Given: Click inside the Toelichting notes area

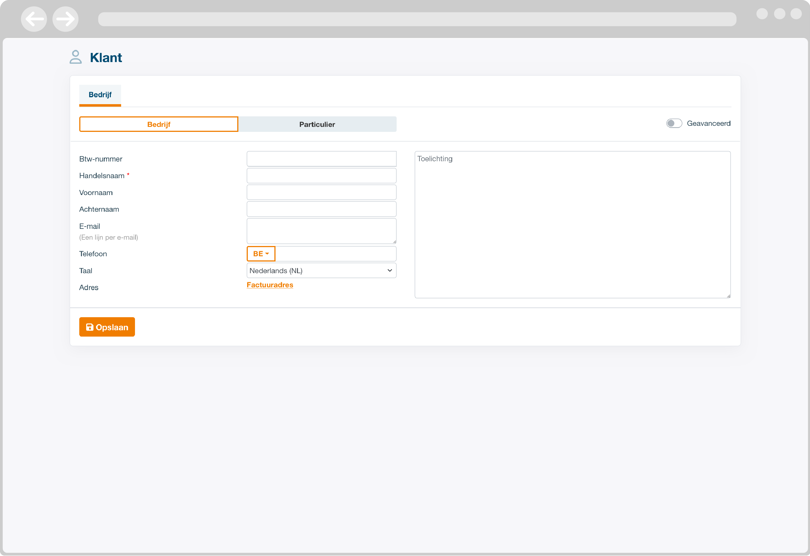Looking at the screenshot, I should coord(572,225).
